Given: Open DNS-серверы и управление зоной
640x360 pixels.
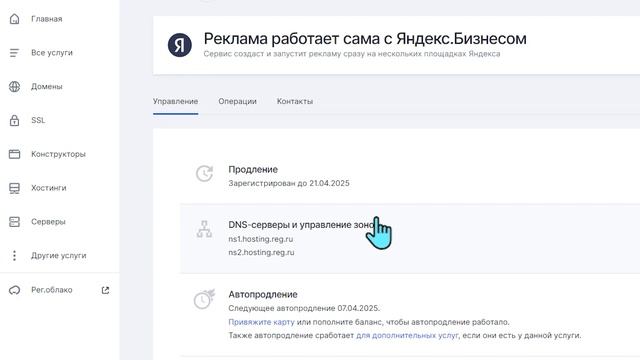Looking at the screenshot, I should click(301, 225).
